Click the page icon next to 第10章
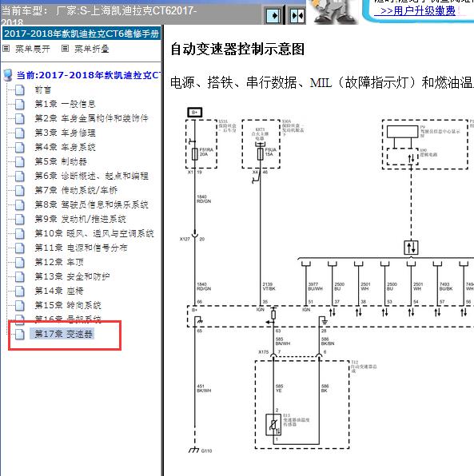 20,233
